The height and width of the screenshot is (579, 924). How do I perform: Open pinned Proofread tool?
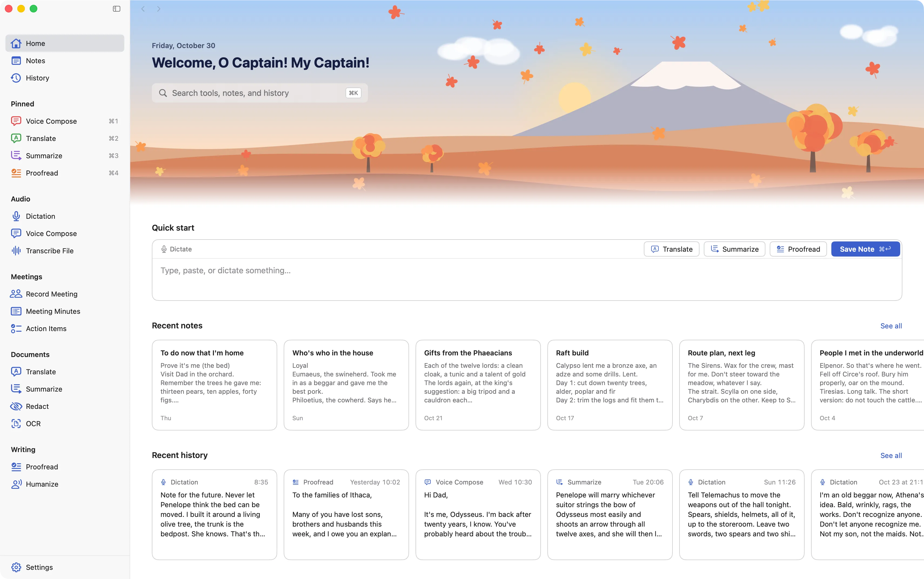click(65, 173)
